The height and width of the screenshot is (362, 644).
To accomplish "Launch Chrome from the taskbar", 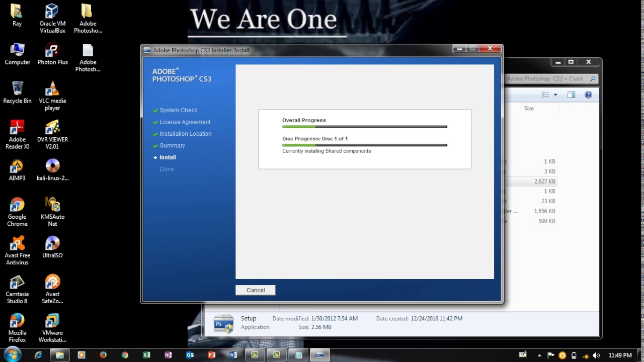I will 125,355.
